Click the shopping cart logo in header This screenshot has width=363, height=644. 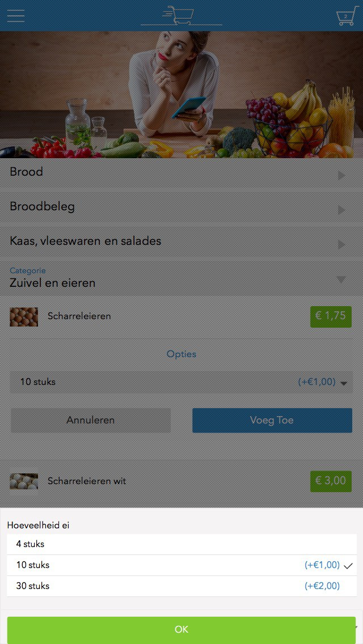(181, 16)
